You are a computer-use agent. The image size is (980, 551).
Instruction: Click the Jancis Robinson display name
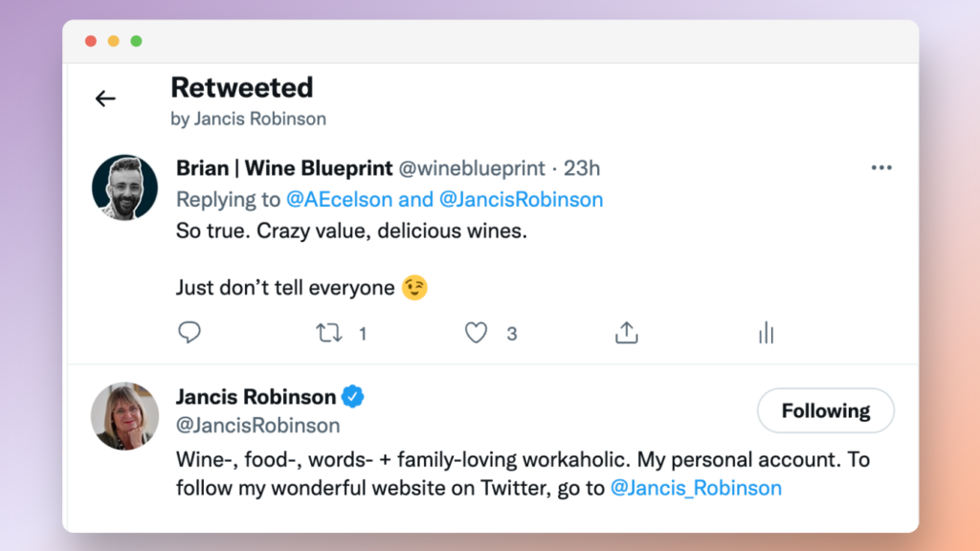(x=256, y=397)
